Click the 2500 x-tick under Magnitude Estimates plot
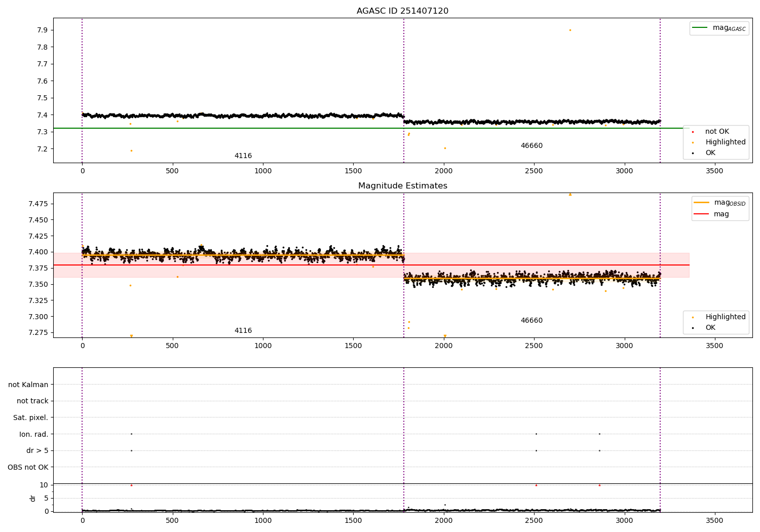Image resolution: width=760 pixels, height=532 pixels. pyautogui.click(x=534, y=346)
